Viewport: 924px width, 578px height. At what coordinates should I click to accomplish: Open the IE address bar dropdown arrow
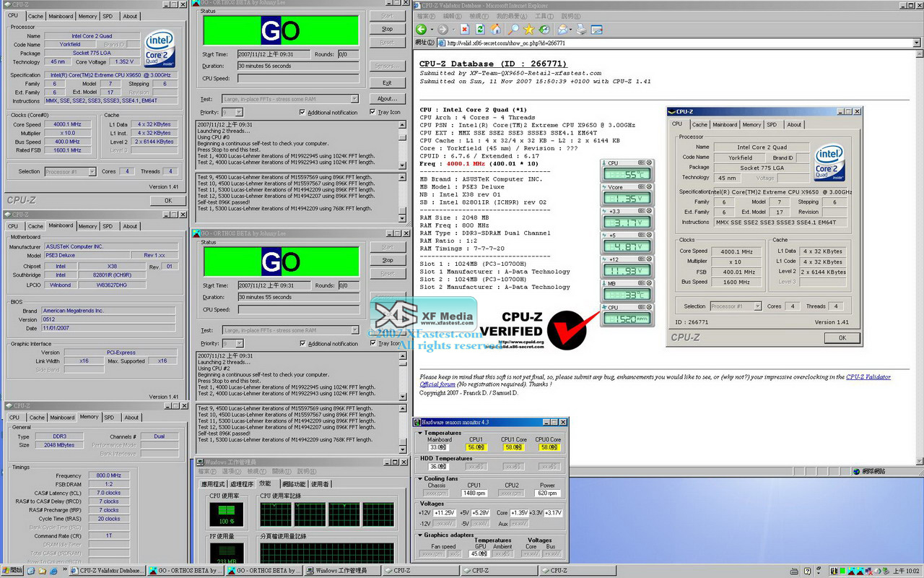click(x=917, y=43)
